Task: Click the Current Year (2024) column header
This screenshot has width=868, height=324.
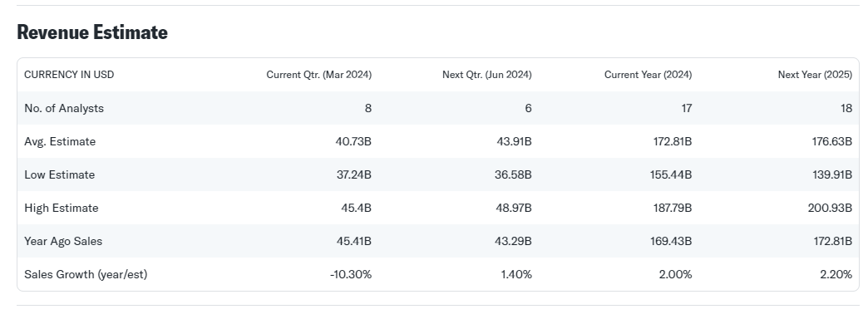Action: (649, 75)
